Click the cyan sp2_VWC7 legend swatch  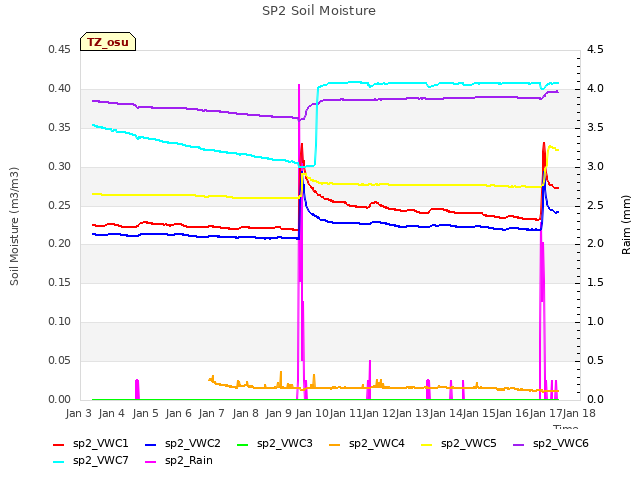pos(59,462)
